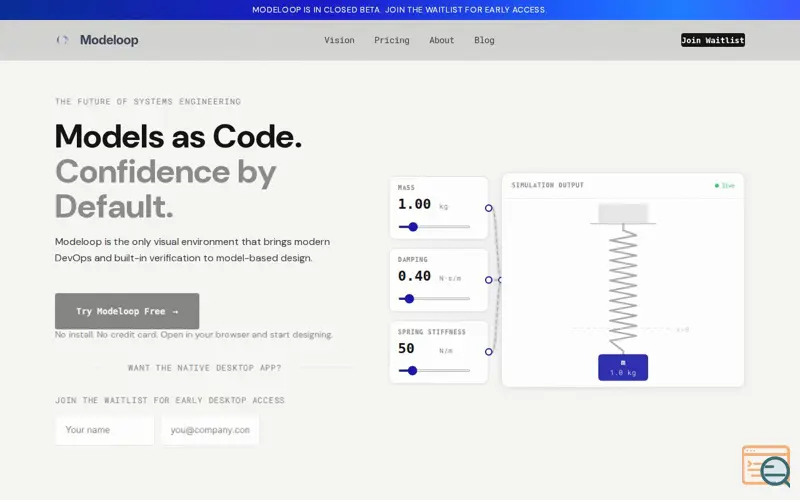Click the Mass slider handle
This screenshot has width=800, height=500.
pyautogui.click(x=413, y=227)
